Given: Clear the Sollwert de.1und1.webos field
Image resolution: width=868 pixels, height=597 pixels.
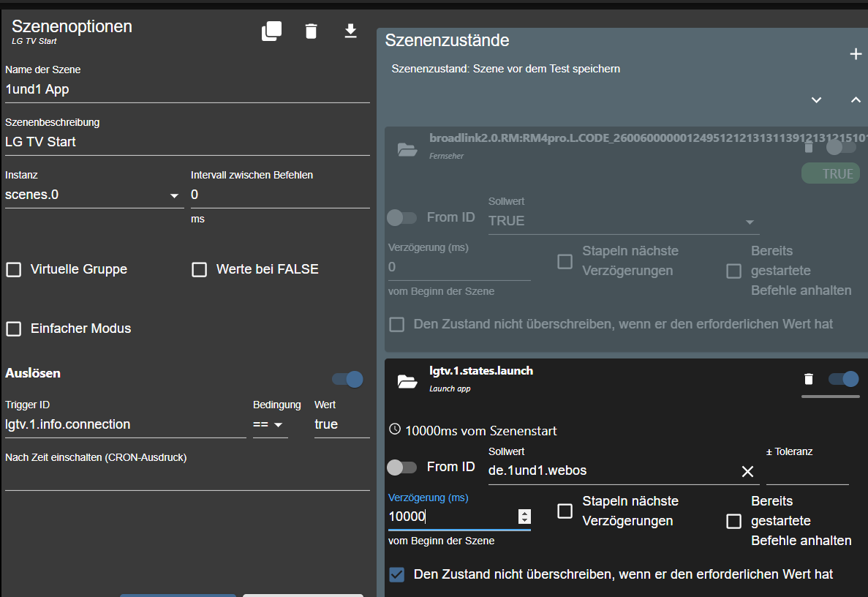Looking at the screenshot, I should tap(747, 472).
